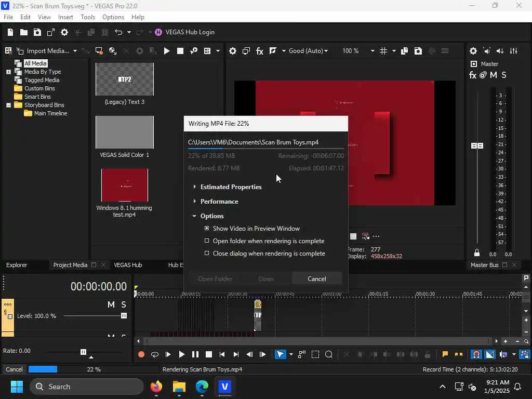The image size is (532, 399).
Task: Open Master Bus properties gear
Action: (473, 51)
